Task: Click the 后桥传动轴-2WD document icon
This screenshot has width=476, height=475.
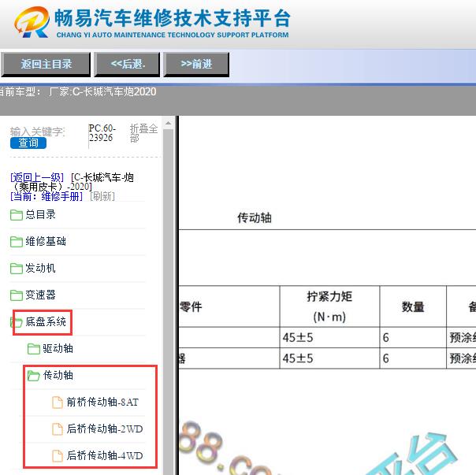Action: 58,429
